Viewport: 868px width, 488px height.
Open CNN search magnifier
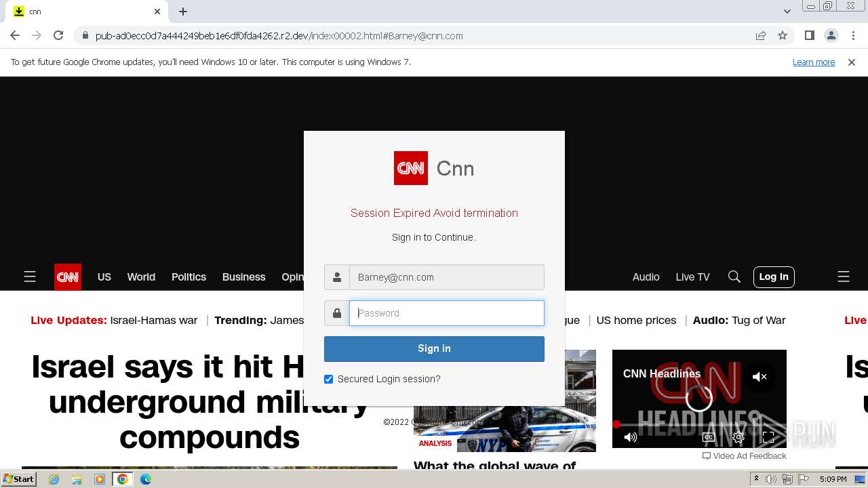coord(734,277)
